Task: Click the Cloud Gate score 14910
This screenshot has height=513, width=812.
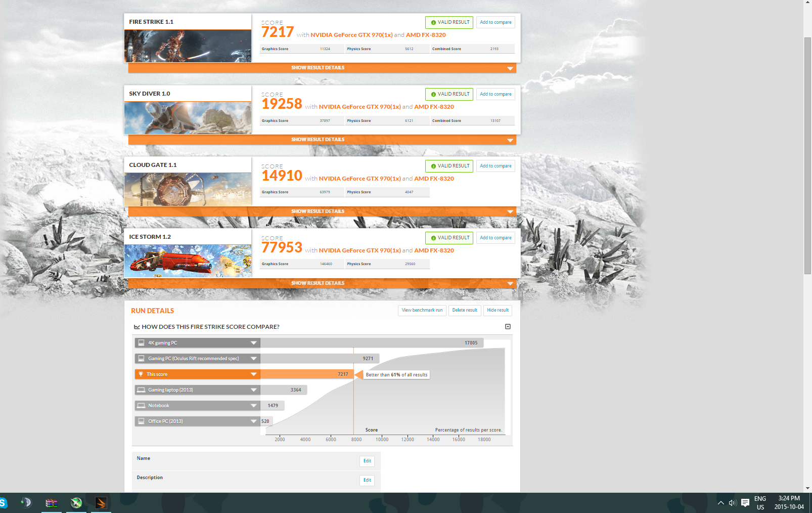Action: coord(282,176)
